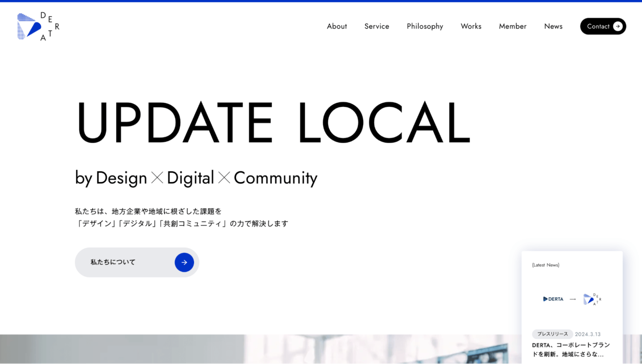Navigate to Works
Viewport: 642px width, 364px height.
click(471, 26)
